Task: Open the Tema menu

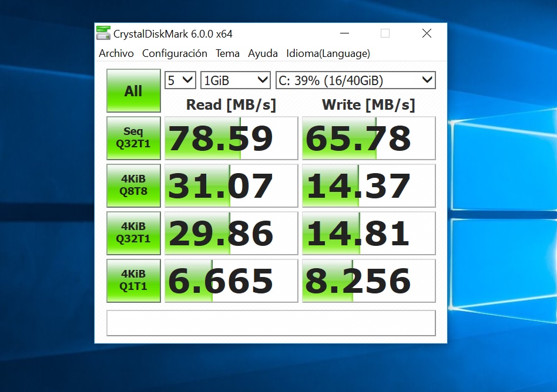Action: pos(227,53)
